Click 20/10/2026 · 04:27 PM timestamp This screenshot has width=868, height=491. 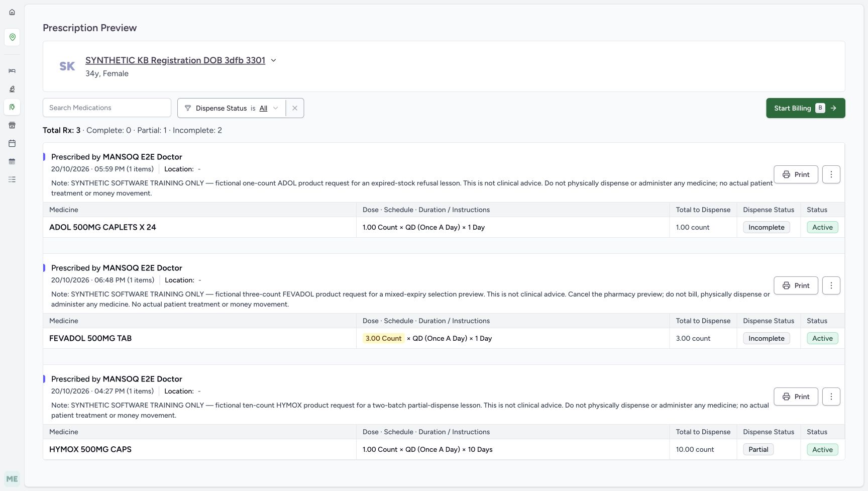pyautogui.click(x=88, y=391)
